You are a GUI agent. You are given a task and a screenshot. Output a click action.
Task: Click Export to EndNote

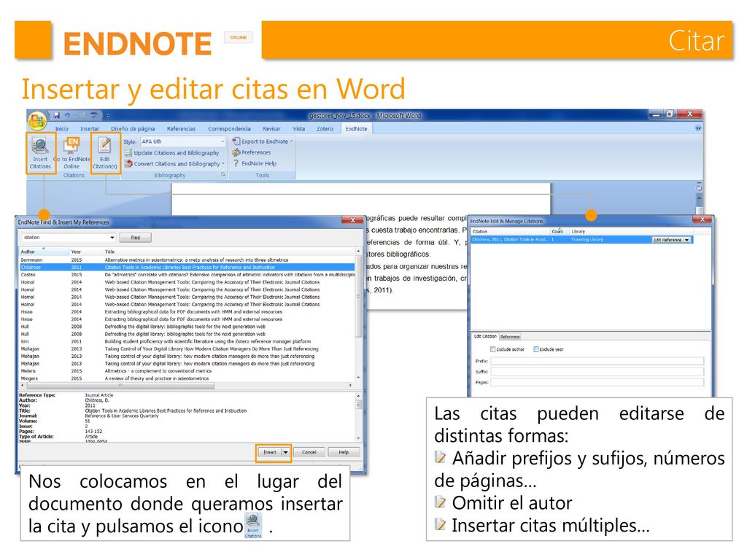pos(262,141)
